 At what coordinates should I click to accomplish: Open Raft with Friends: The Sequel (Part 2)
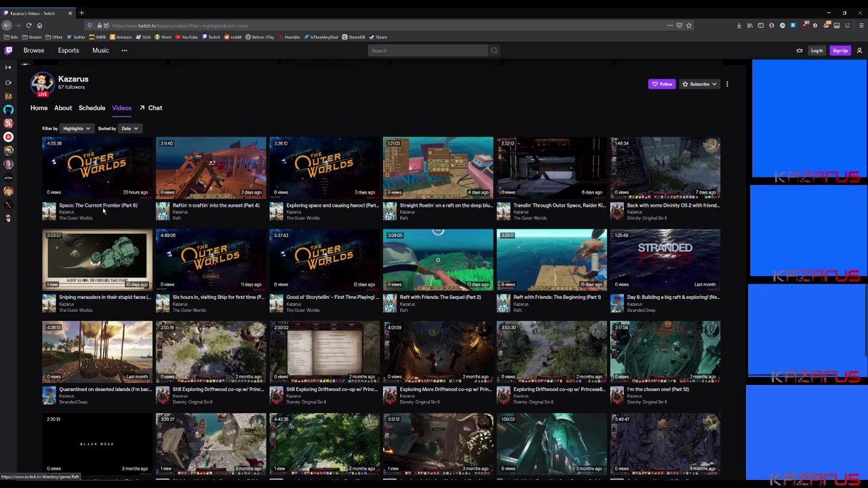point(440,298)
